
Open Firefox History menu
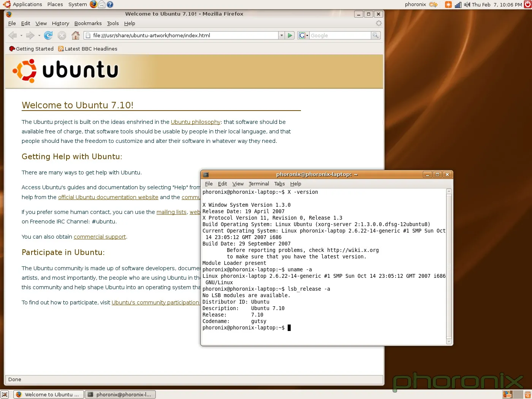60,23
